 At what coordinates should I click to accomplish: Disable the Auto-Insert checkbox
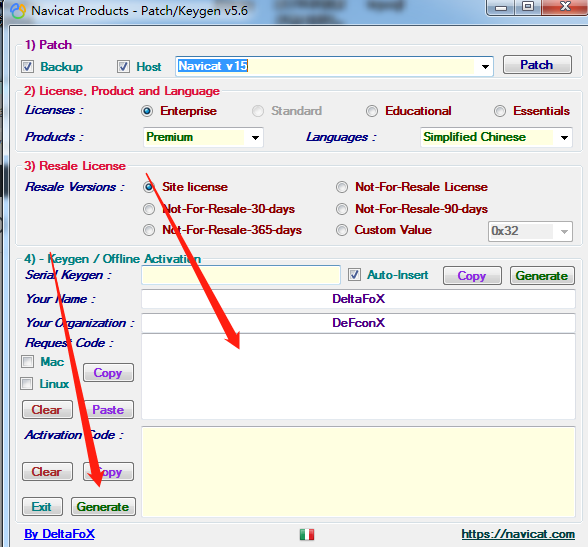354,275
